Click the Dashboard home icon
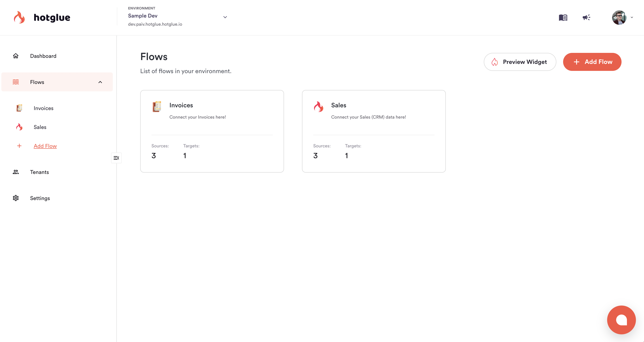644x342 pixels. (16, 56)
